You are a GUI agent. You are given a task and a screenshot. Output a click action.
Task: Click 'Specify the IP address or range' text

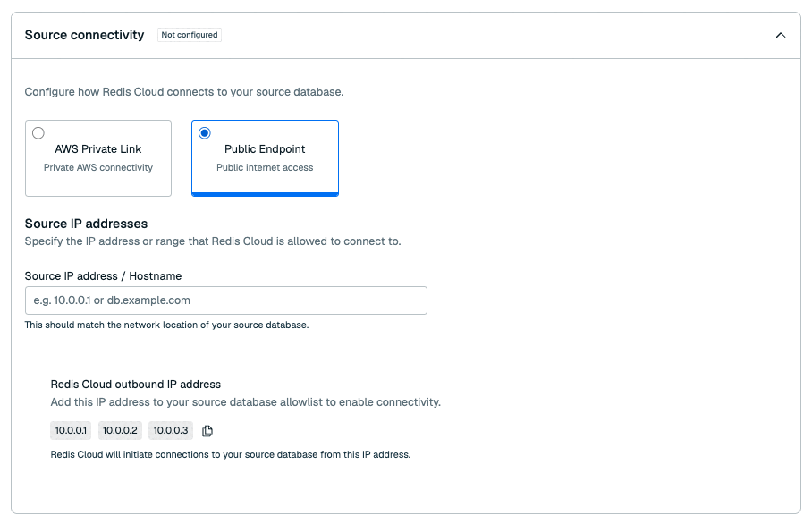pos(213,241)
